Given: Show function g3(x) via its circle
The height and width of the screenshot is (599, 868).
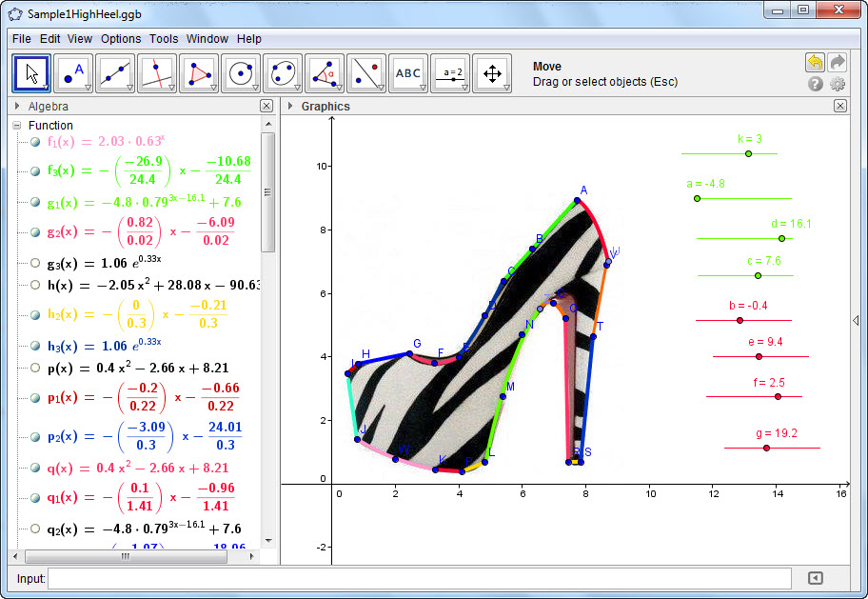Looking at the screenshot, I should click(35, 263).
